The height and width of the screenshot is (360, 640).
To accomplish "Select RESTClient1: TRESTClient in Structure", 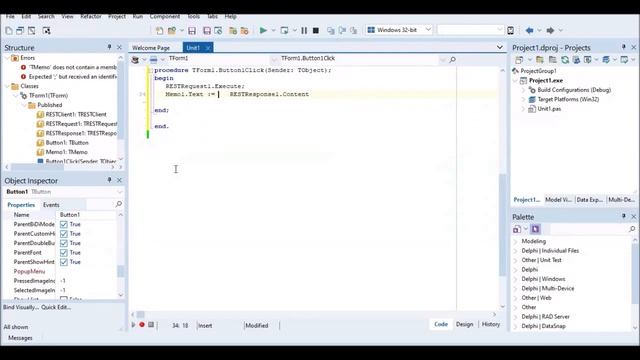I will [76, 114].
